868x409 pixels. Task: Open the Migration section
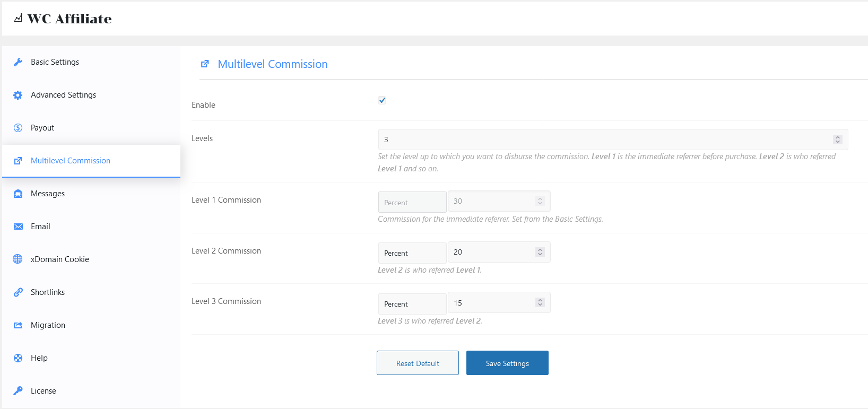click(91, 325)
